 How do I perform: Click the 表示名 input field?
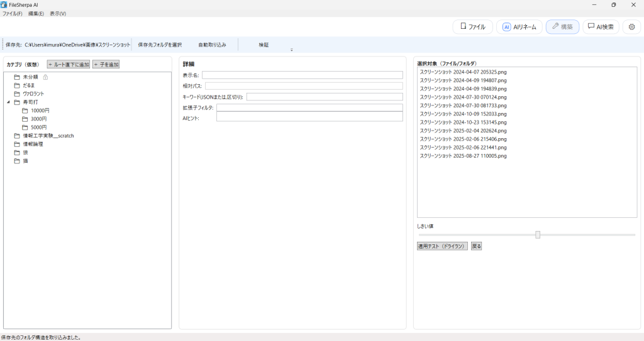302,75
